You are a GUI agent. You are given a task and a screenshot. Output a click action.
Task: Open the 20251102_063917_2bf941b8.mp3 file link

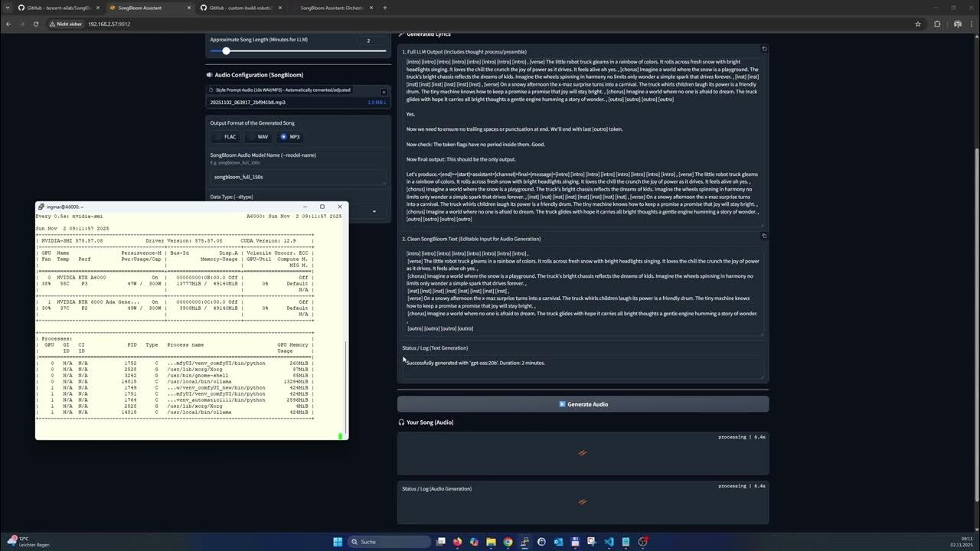(x=248, y=102)
